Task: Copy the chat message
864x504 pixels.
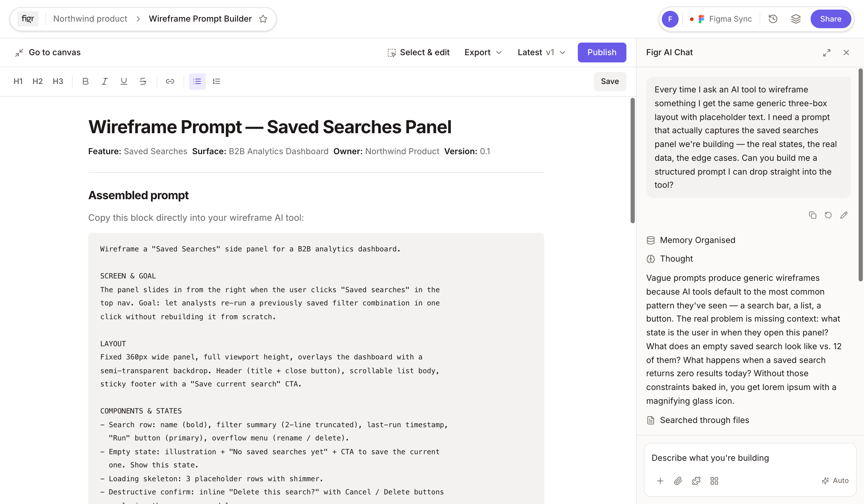Action: coord(813,215)
